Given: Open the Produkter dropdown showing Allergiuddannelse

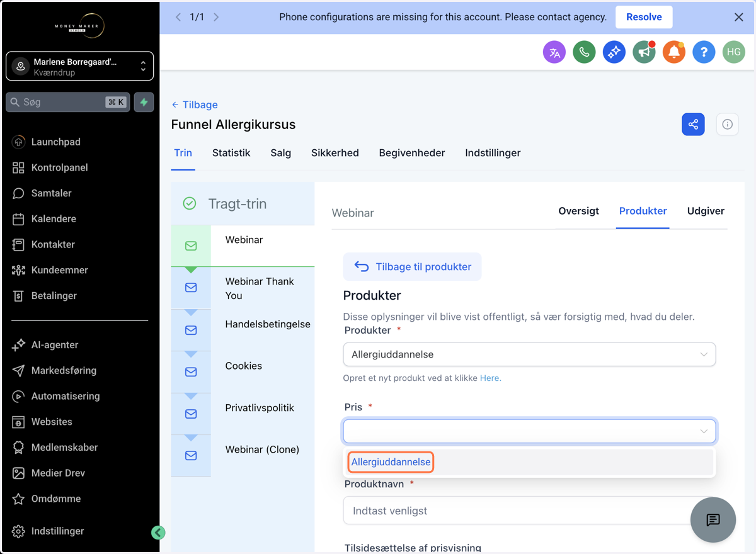Looking at the screenshot, I should pos(529,354).
